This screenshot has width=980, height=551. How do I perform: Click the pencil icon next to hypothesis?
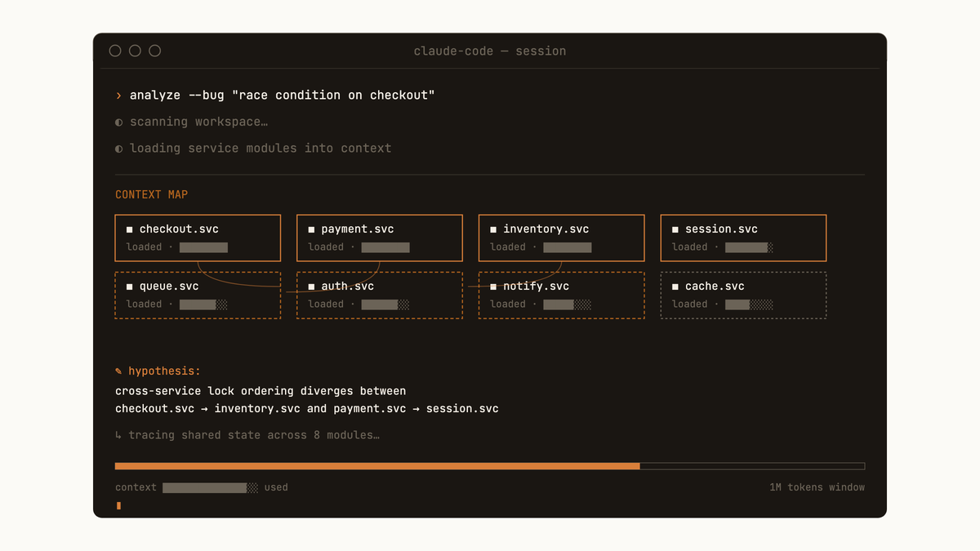tap(119, 371)
